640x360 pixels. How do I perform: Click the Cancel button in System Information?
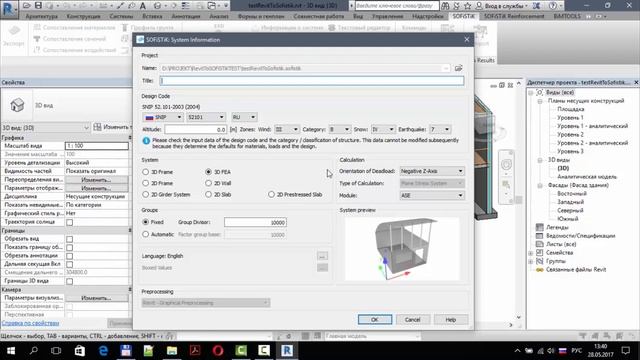click(413, 320)
